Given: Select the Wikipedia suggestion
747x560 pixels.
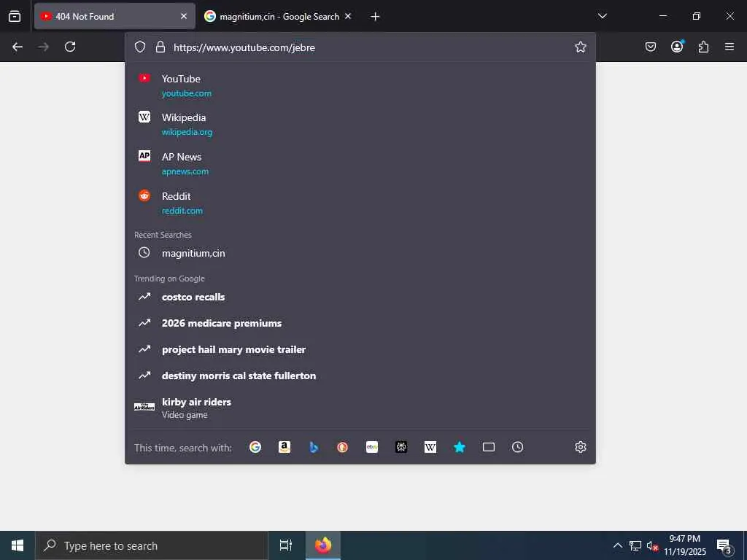Looking at the screenshot, I should (360, 125).
